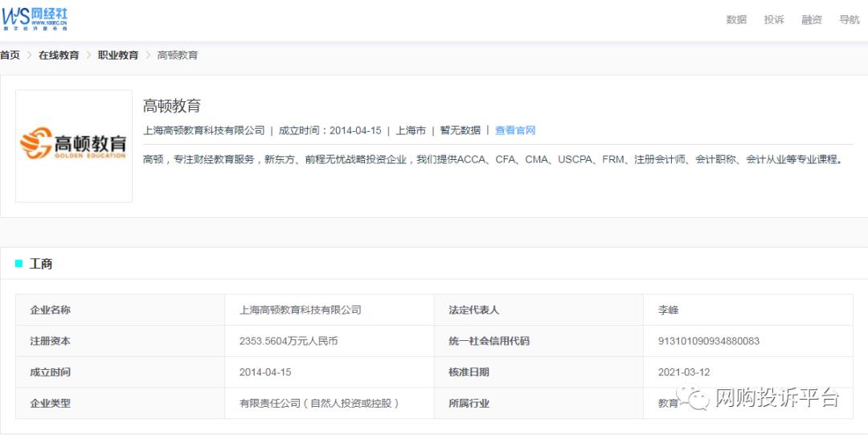Select approval date 2021-03-12
868x435 pixels.
click(684, 372)
